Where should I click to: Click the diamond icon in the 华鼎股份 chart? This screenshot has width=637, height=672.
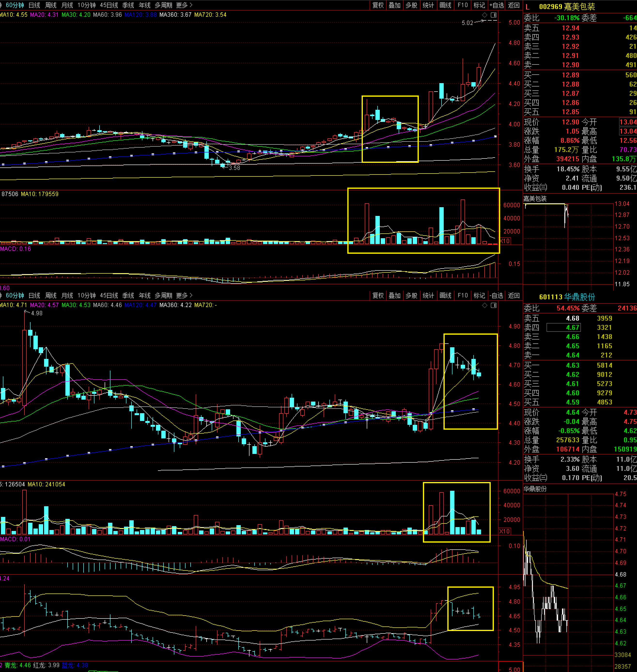(485, 305)
